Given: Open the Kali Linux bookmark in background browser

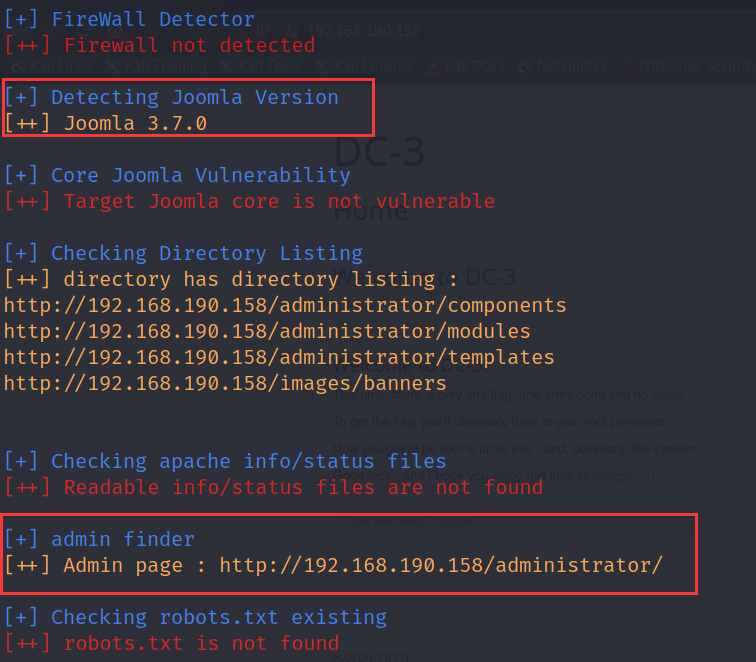Looking at the screenshot, I should (x=53, y=66).
